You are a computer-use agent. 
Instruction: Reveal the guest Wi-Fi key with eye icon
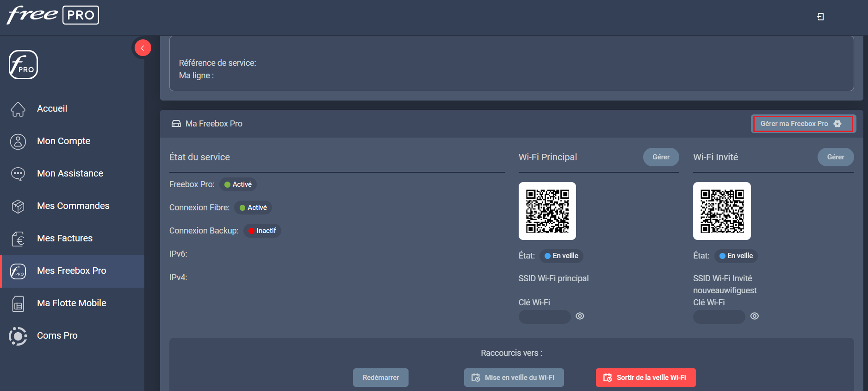pyautogui.click(x=755, y=316)
